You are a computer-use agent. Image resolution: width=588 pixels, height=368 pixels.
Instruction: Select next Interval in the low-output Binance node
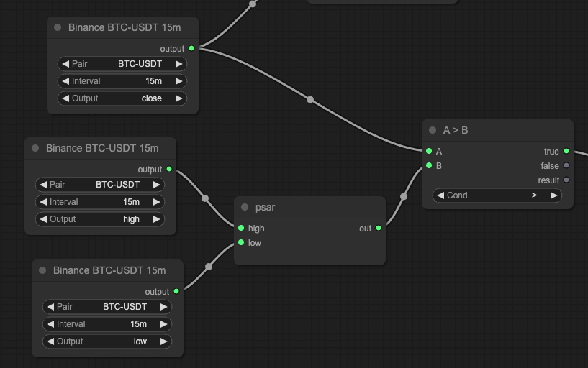tap(164, 324)
